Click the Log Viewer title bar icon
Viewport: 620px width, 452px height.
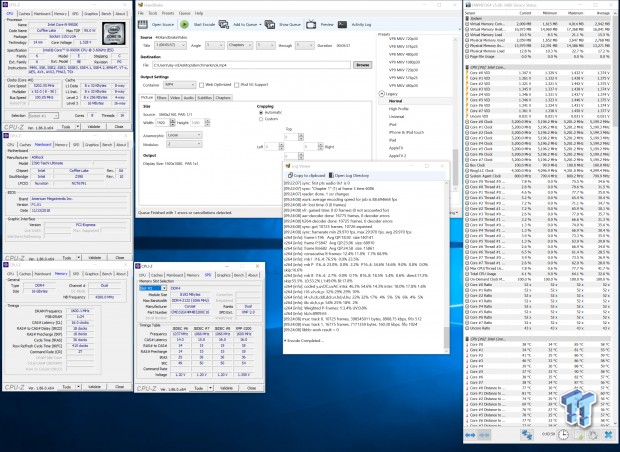coord(288,166)
